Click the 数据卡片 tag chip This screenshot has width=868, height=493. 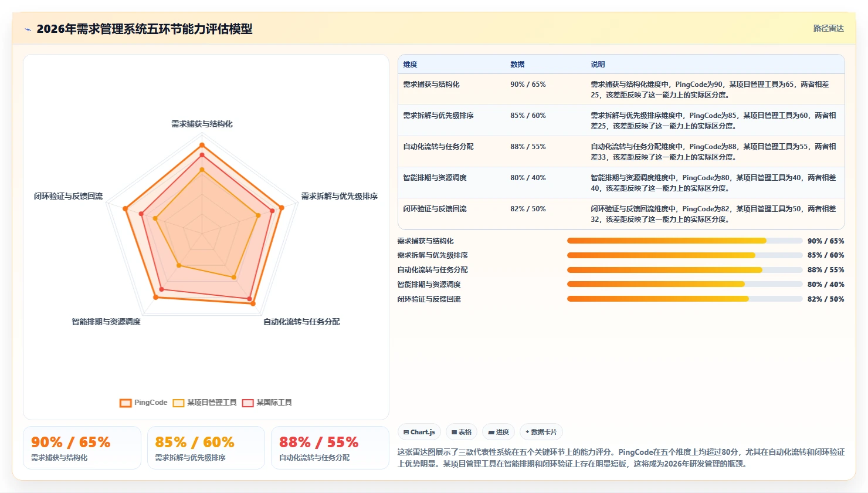coord(541,432)
